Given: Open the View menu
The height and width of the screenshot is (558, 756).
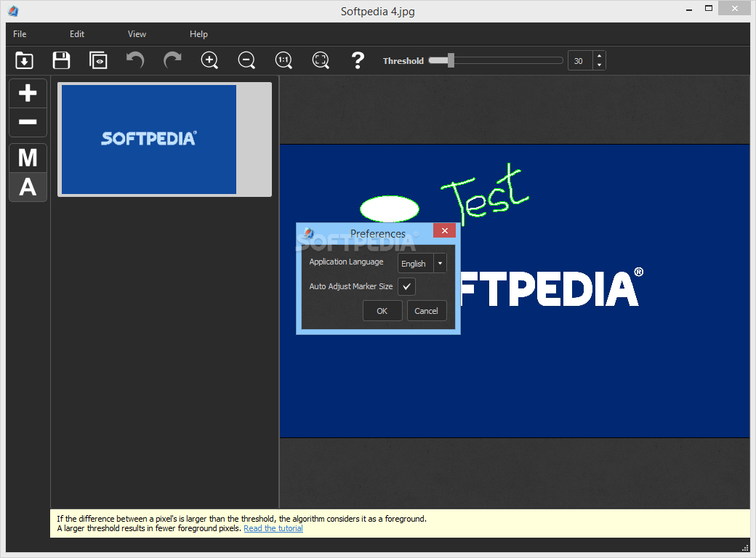Looking at the screenshot, I should point(137,34).
